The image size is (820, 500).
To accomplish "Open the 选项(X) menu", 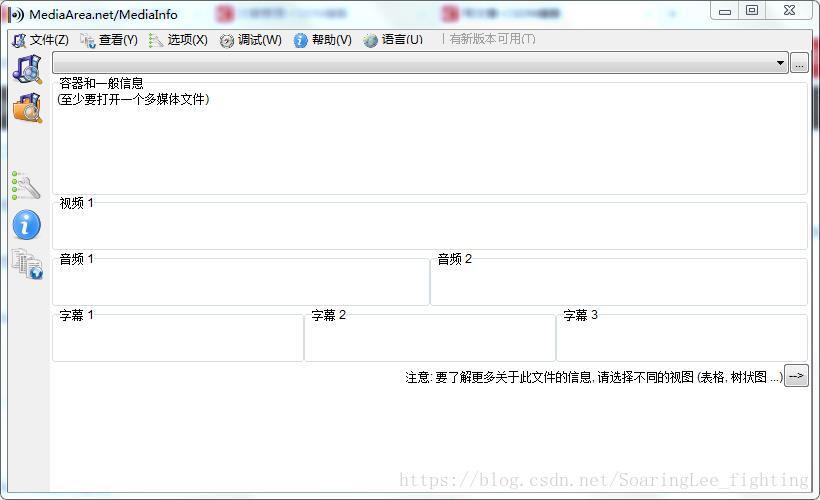I will pos(178,40).
